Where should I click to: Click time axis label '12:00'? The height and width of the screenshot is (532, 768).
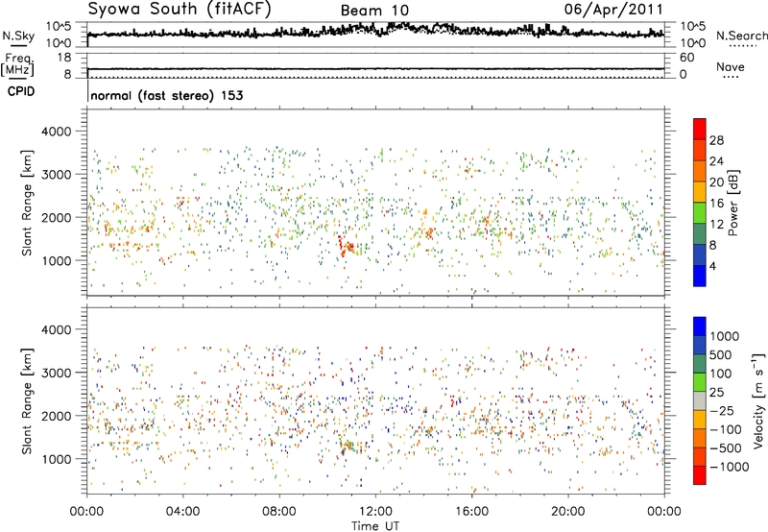pos(375,512)
